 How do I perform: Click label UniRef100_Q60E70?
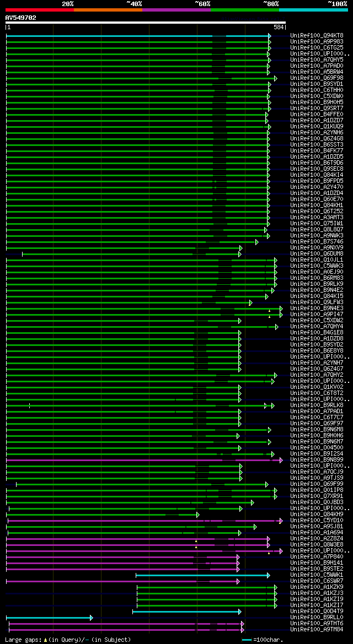tap(317, 199)
